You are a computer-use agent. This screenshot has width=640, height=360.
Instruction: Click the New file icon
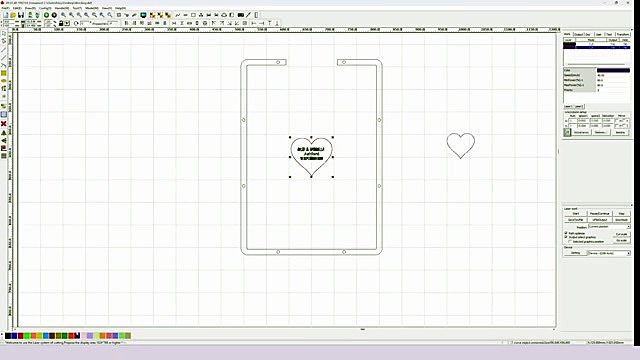point(6,15)
